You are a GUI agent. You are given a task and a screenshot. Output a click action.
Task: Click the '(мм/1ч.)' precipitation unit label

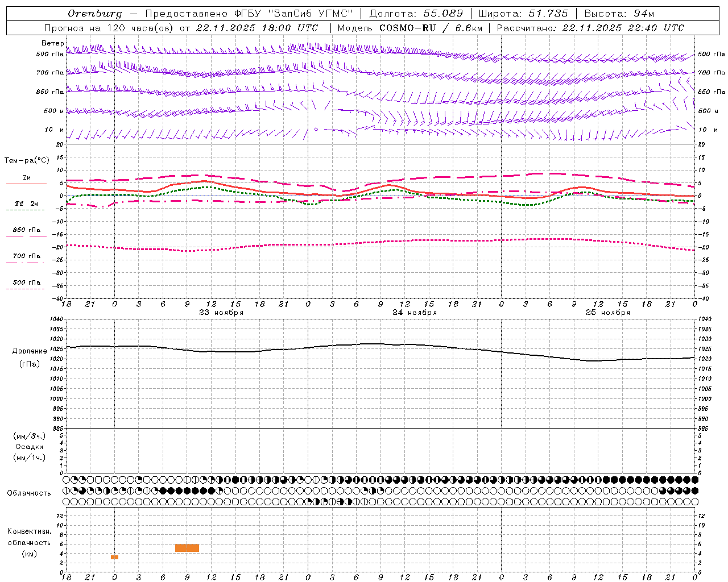pyautogui.click(x=30, y=458)
